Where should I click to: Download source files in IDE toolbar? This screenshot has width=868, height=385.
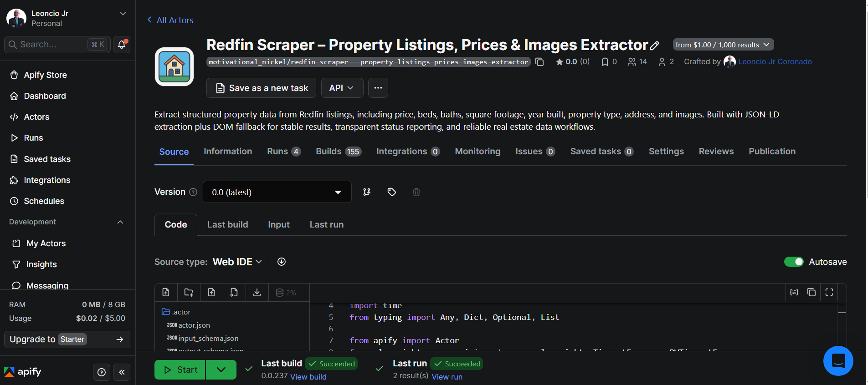tap(257, 292)
